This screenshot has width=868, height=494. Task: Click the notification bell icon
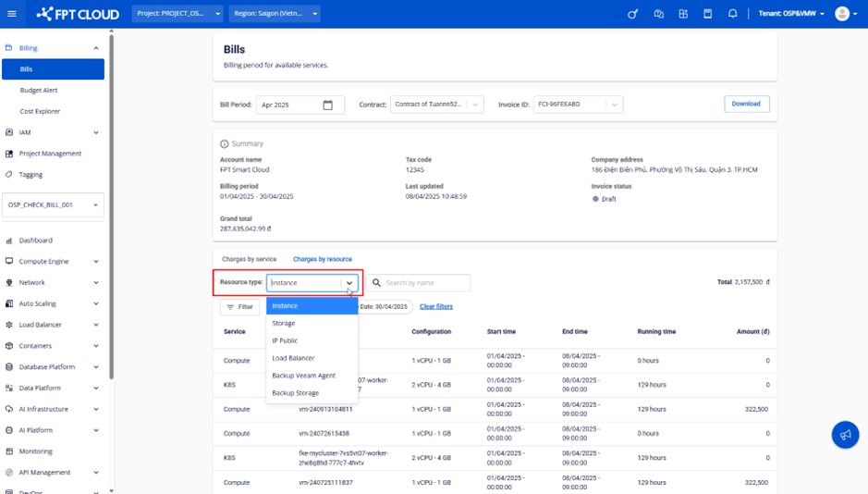pyautogui.click(x=732, y=14)
